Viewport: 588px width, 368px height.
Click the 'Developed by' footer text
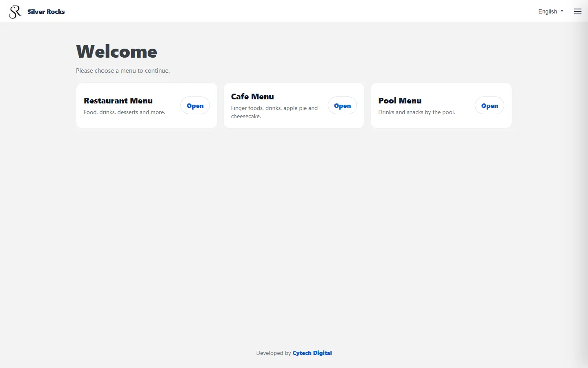coord(274,353)
